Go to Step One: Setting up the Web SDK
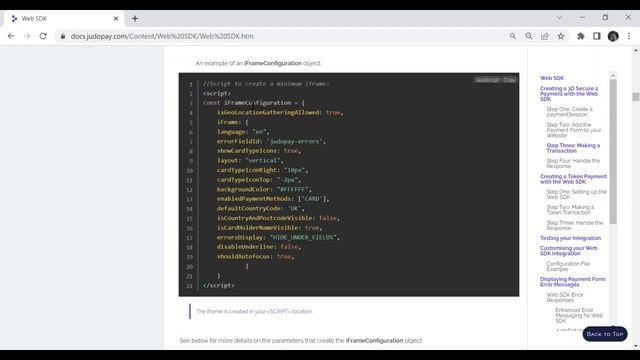 click(576, 195)
